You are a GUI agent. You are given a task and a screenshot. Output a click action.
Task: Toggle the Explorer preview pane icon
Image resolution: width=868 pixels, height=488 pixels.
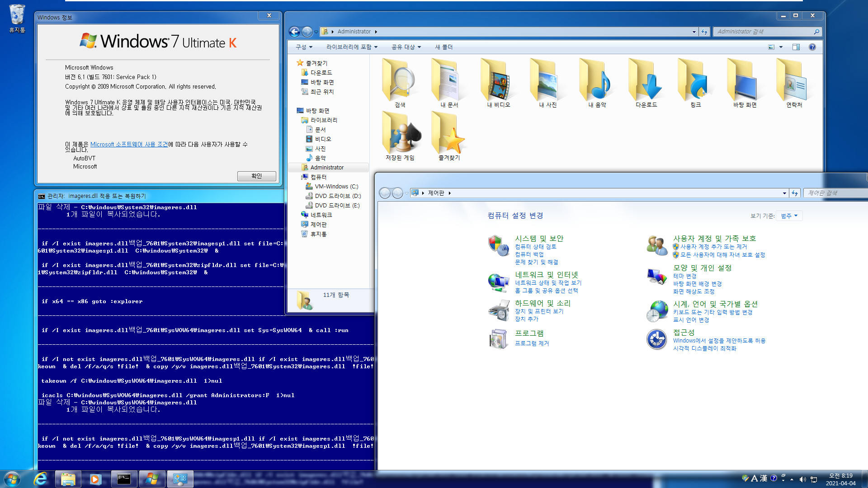[796, 47]
